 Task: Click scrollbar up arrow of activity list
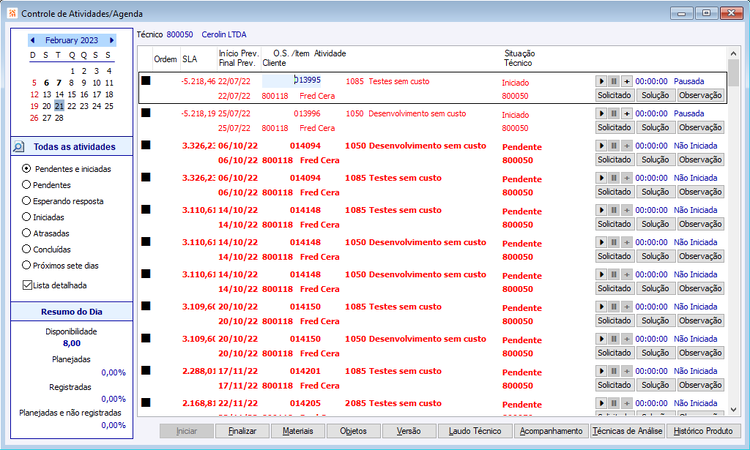733,53
